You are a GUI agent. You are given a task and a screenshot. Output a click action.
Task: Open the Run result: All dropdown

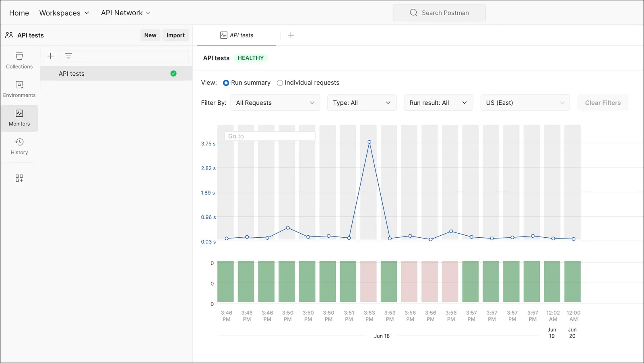438,103
